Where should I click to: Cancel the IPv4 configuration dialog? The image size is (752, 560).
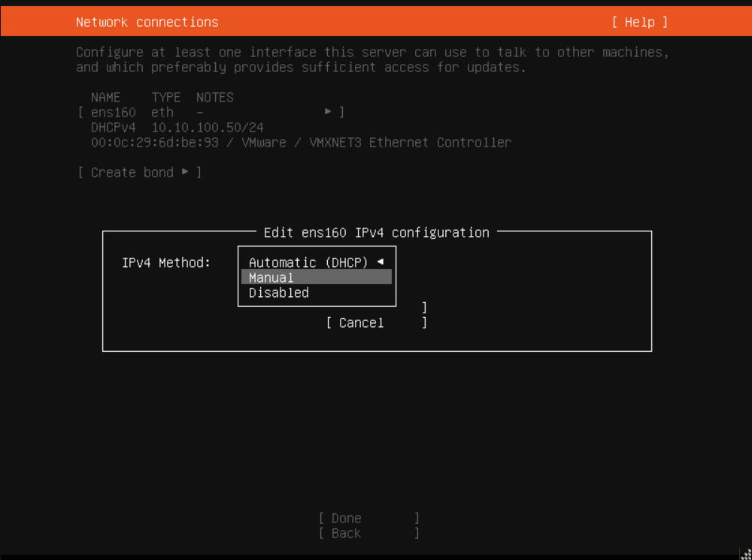[x=376, y=322]
